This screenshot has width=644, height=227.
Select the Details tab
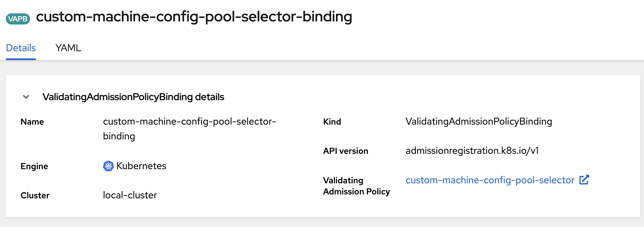tap(21, 48)
